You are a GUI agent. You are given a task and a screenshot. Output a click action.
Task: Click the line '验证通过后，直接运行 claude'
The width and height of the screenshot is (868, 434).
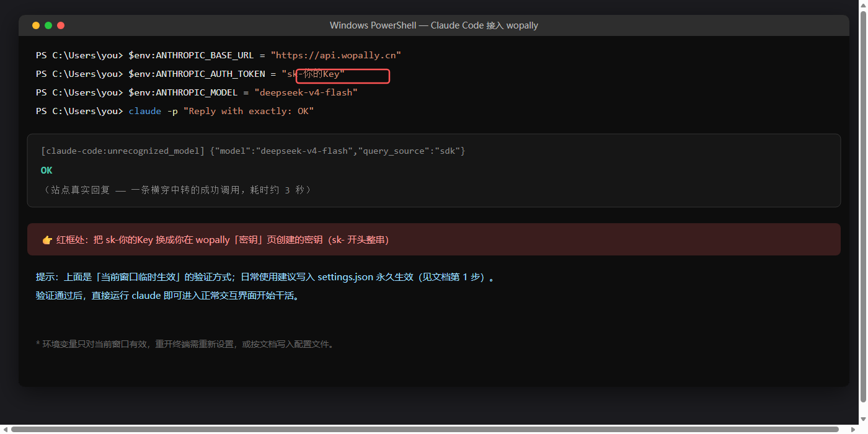tap(169, 296)
